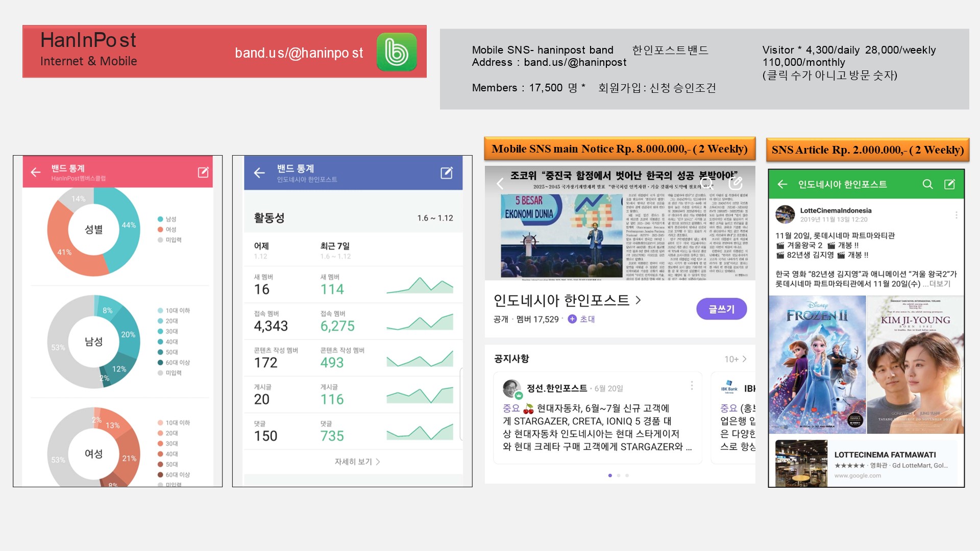980x551 pixels.
Task: Click the green BAND app logo
Action: click(x=397, y=52)
